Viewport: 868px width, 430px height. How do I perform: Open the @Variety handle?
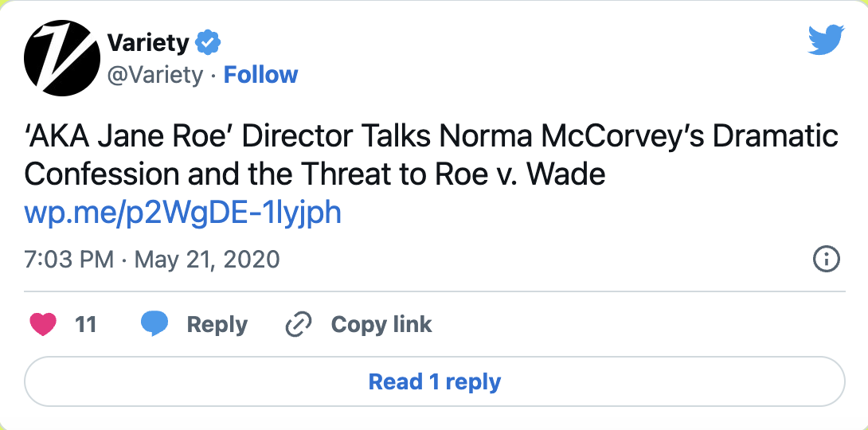154,75
